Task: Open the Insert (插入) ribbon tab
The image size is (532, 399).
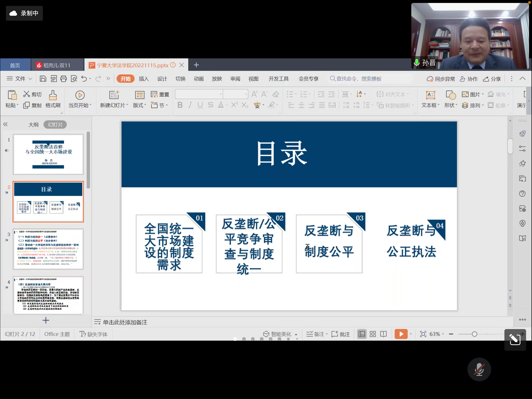Action: (x=144, y=79)
